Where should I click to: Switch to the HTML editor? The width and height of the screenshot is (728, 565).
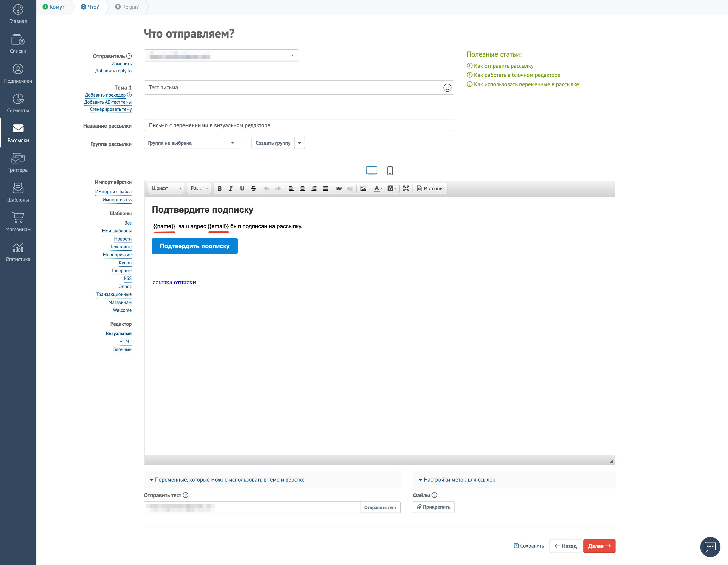[125, 341]
